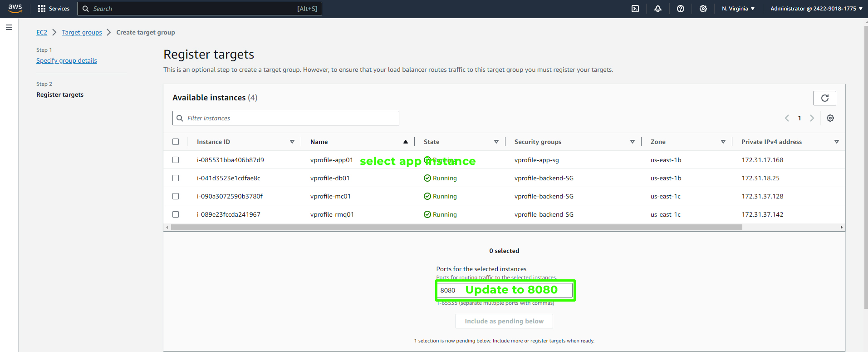The image size is (868, 352).
Task: Go to previous page of instances
Action: tap(787, 118)
